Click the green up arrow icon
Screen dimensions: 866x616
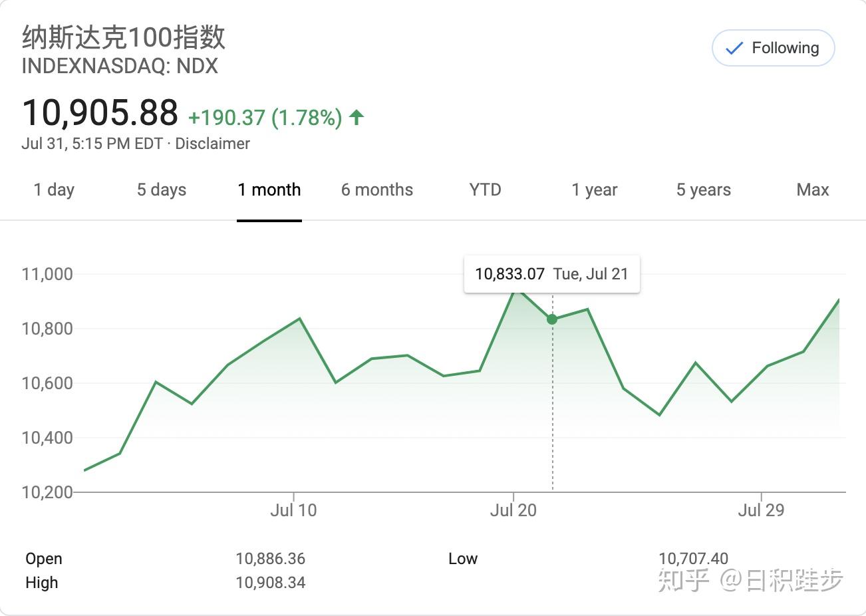[357, 118]
